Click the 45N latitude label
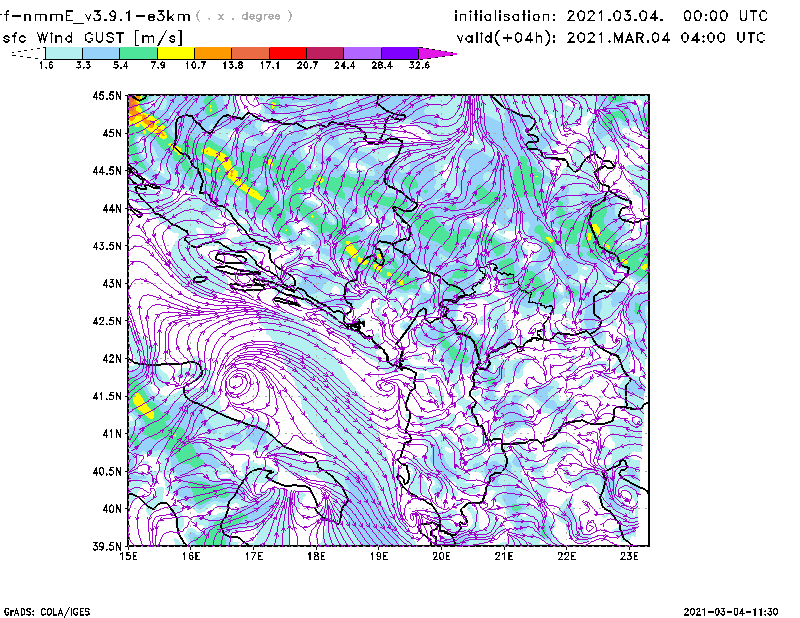 click(x=112, y=133)
